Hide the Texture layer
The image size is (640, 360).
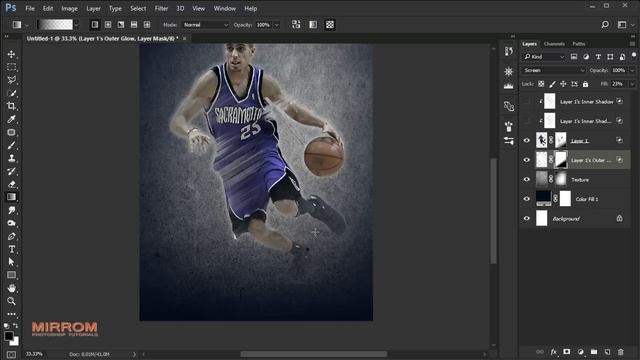(x=527, y=180)
